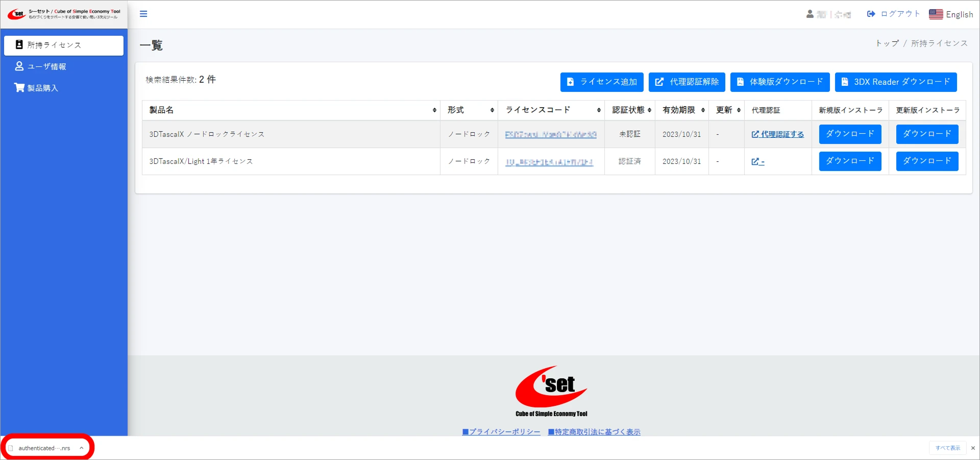980x460 pixels.
Task: Open the 所持ライセンス sidebar menu item
Action: 64,45
